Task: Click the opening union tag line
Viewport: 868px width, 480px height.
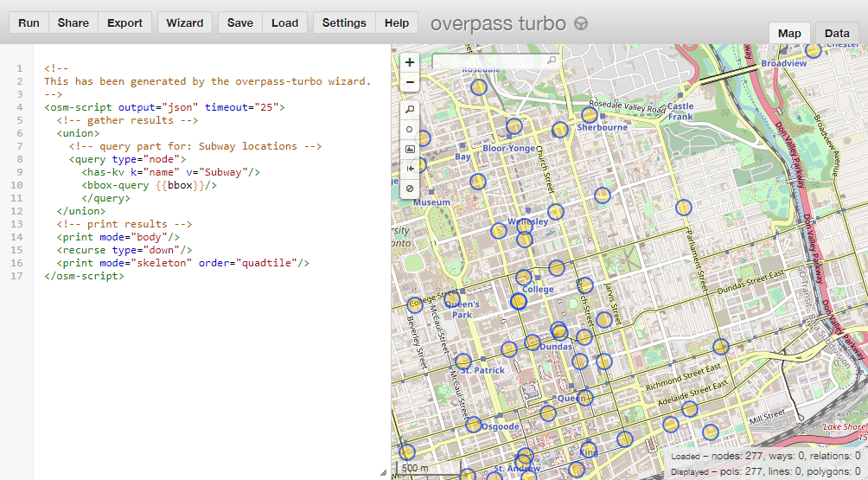Action: [x=78, y=133]
